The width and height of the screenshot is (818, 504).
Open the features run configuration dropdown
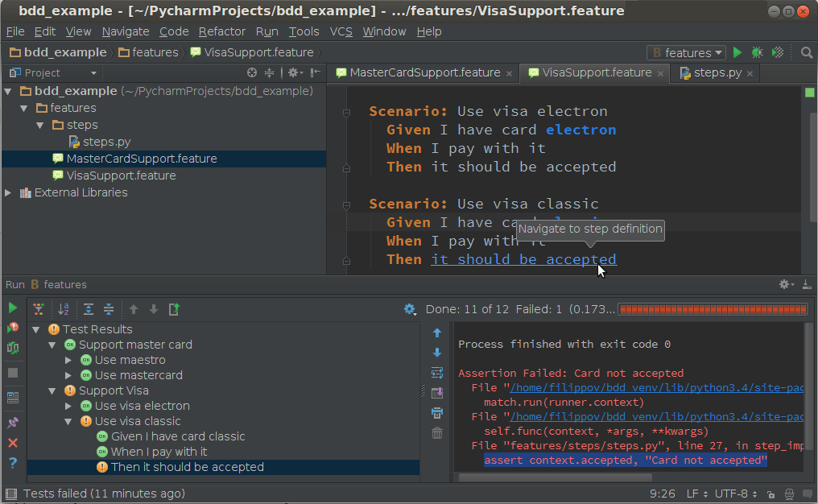(687, 52)
